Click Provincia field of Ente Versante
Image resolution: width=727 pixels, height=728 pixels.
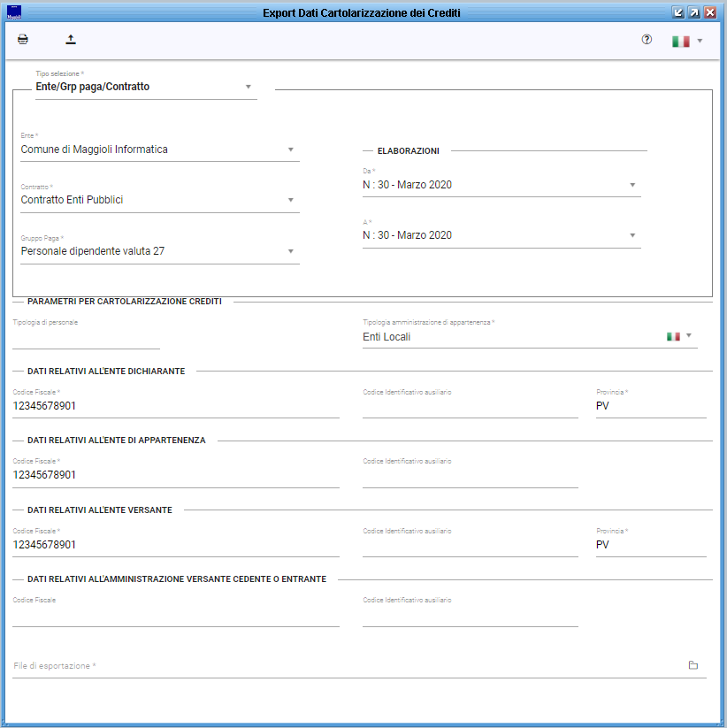651,545
